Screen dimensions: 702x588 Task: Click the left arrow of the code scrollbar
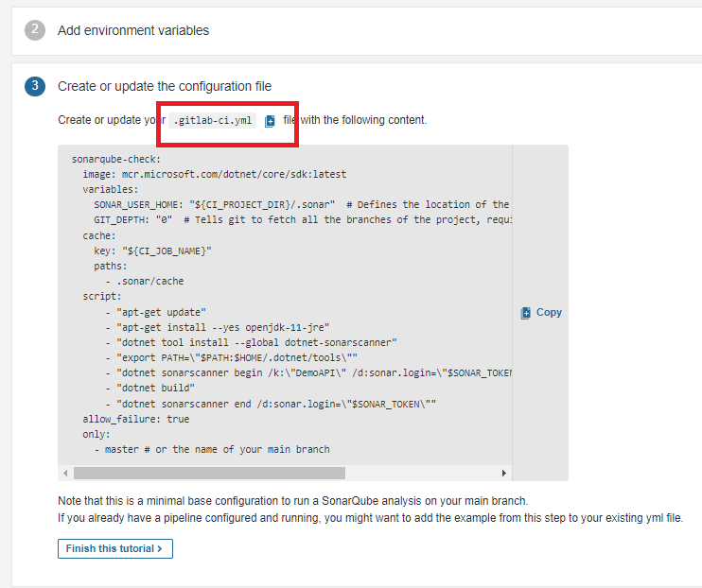coord(66,473)
